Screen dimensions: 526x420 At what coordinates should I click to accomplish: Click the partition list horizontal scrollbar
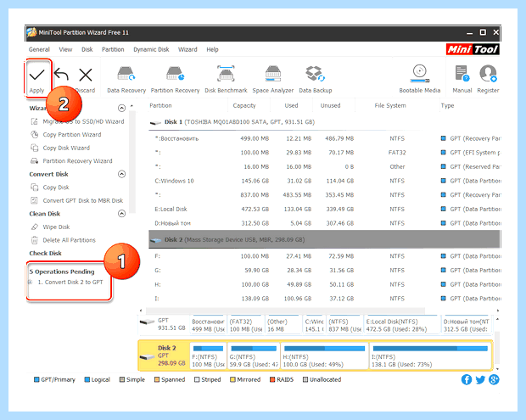(285, 311)
